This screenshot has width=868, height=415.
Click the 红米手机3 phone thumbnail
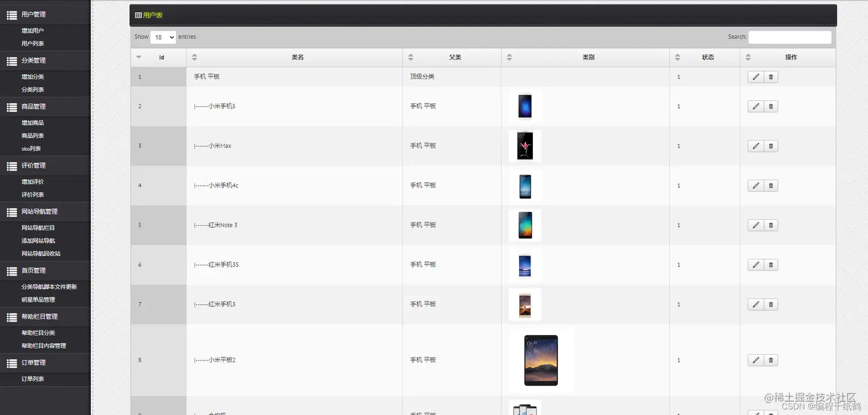[525, 304]
